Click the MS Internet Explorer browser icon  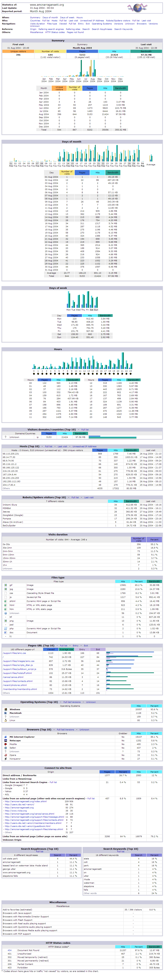(x=6, y=737)
